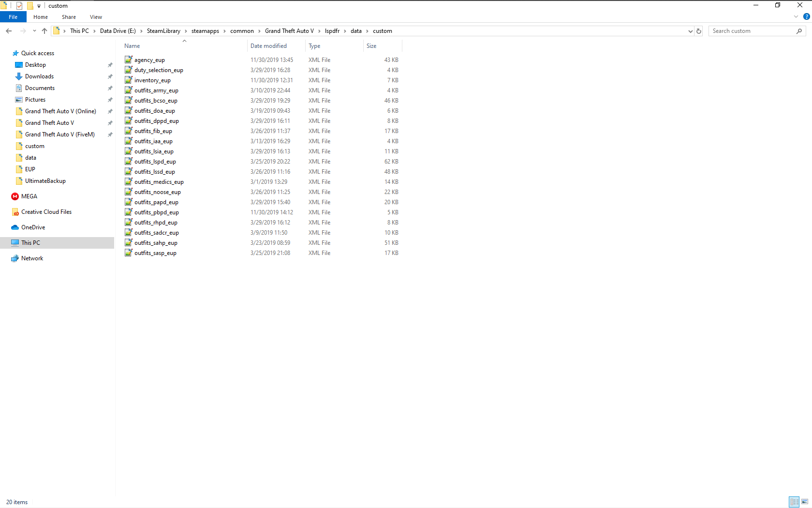Select the outfits_pbpd_eup file name
Screen dimensions: 812x508
click(x=157, y=212)
